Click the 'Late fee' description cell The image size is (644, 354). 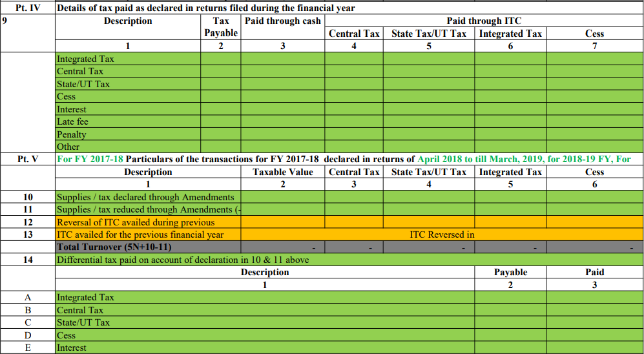(x=128, y=121)
